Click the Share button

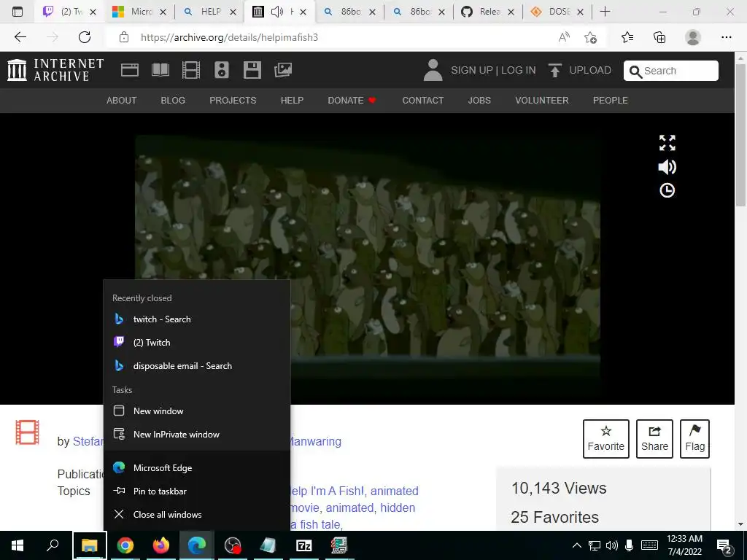pyautogui.click(x=654, y=438)
